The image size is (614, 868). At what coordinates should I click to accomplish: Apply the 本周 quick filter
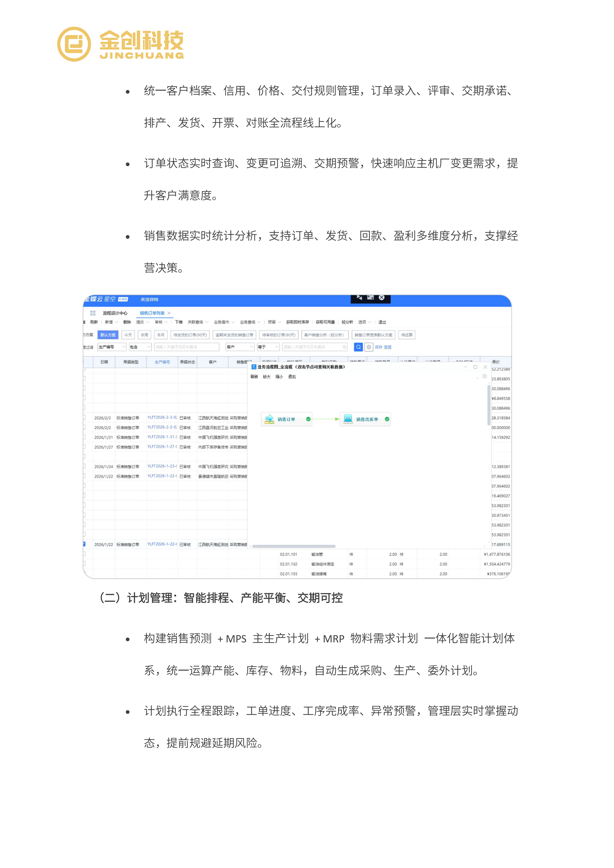[145, 335]
